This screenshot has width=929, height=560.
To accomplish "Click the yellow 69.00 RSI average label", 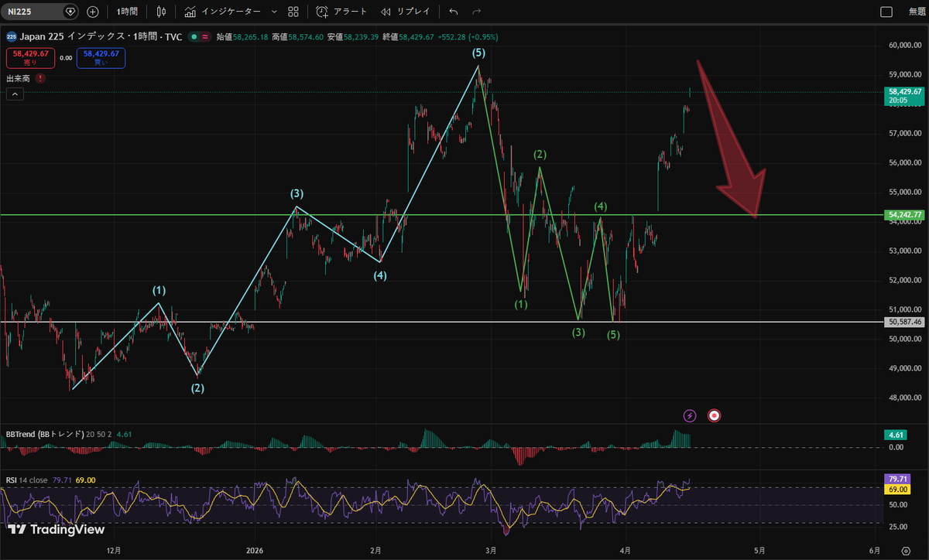I will (x=897, y=490).
